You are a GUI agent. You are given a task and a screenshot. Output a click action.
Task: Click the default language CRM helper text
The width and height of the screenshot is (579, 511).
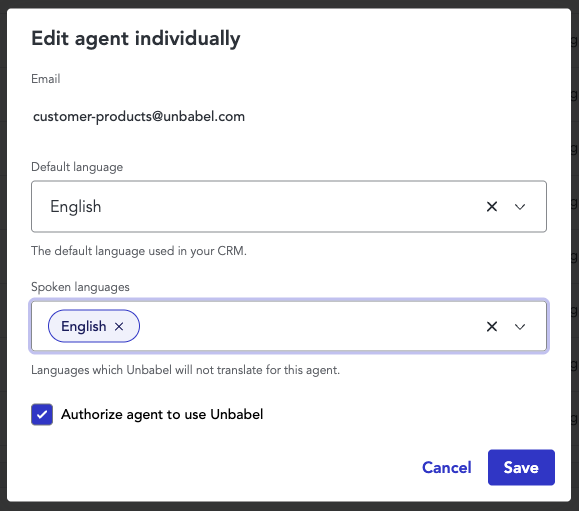tap(139, 251)
